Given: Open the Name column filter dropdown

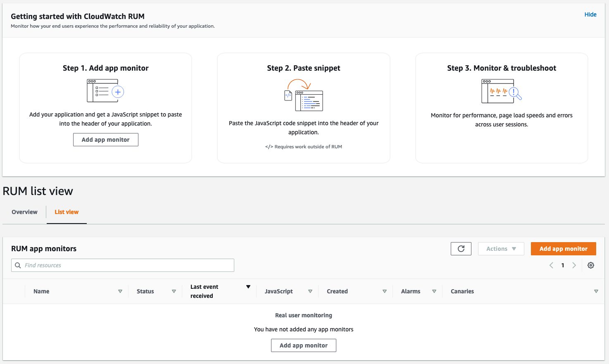Looking at the screenshot, I should coord(120,291).
